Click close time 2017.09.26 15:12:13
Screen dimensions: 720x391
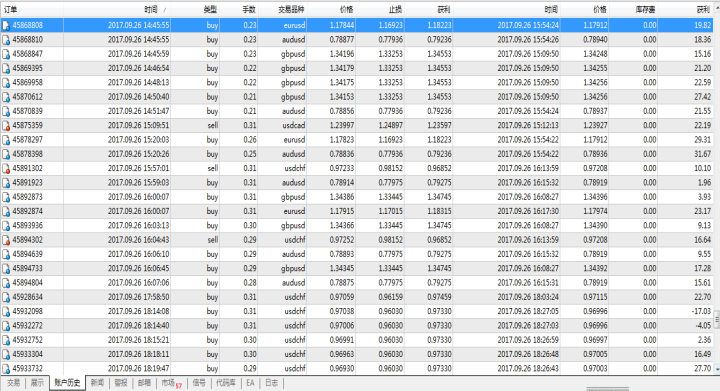[528, 125]
